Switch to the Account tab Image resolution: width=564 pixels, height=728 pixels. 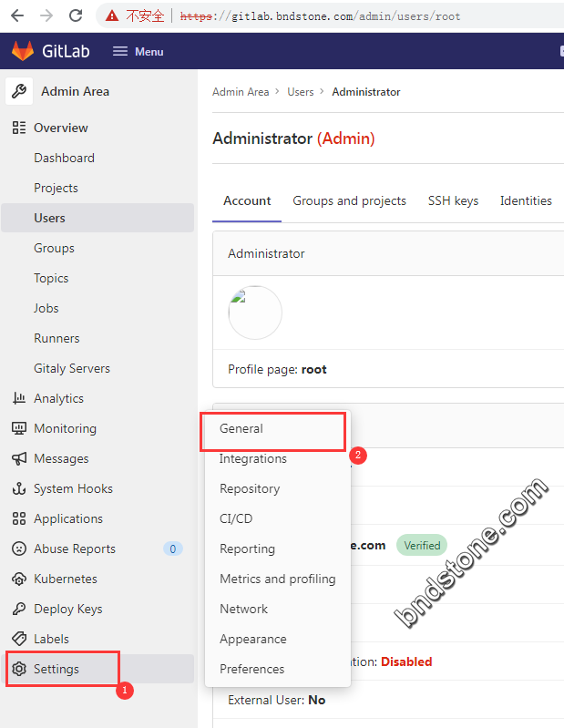247,201
